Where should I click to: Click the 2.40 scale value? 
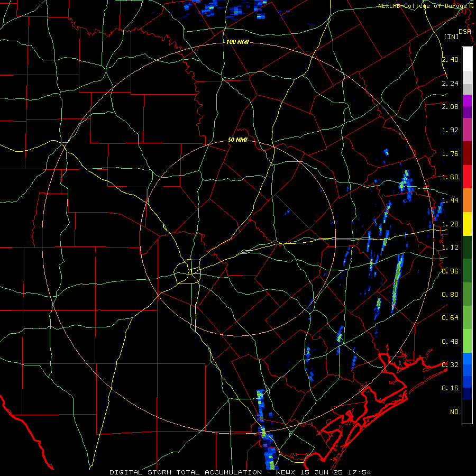(450, 59)
